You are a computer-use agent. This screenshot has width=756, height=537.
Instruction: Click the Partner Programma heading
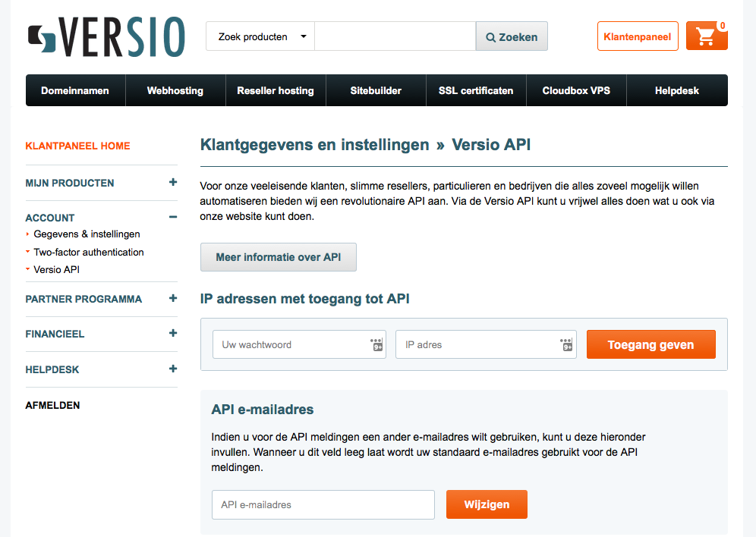click(84, 299)
